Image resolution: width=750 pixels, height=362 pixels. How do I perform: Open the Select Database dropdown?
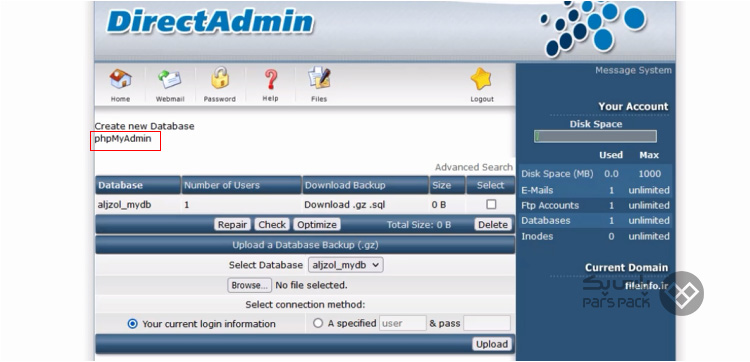point(345,265)
